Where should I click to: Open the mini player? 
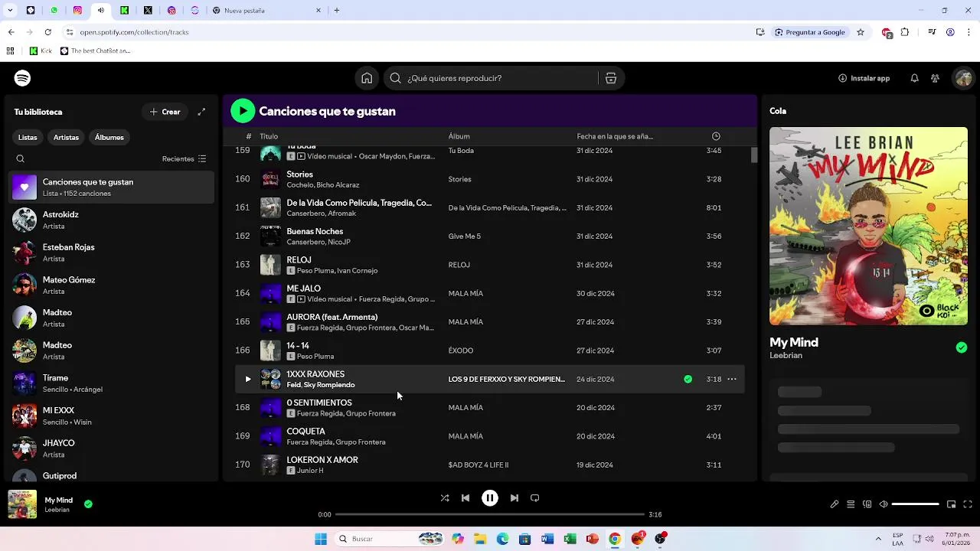951,504
